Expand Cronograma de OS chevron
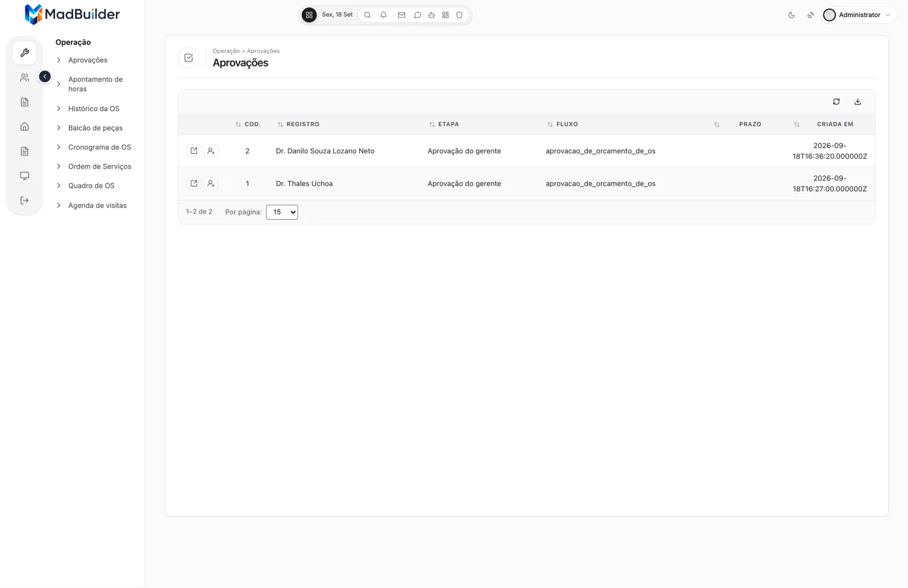Viewport: 908px width, 588px height. point(58,147)
